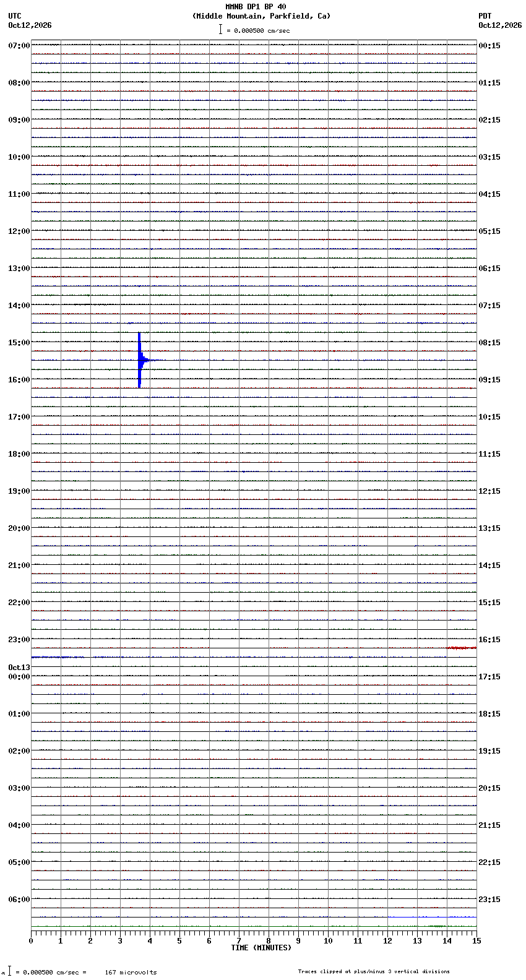The height and width of the screenshot is (980, 526).
Task: Click the scale bar icon below the station title
Action: click(220, 29)
